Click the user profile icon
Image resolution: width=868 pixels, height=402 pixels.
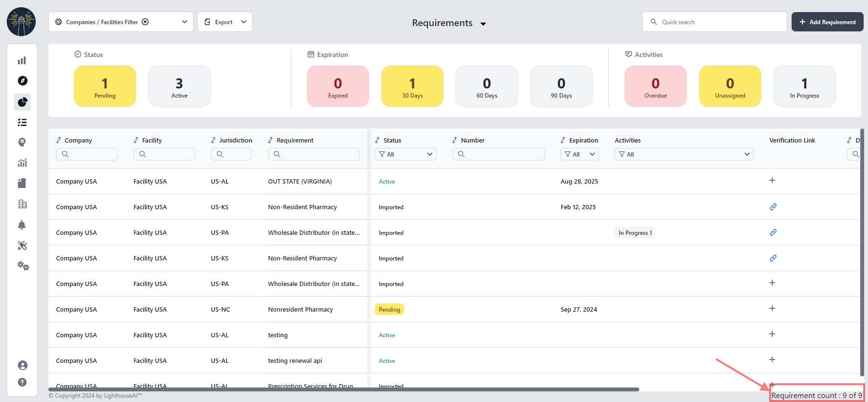22,365
